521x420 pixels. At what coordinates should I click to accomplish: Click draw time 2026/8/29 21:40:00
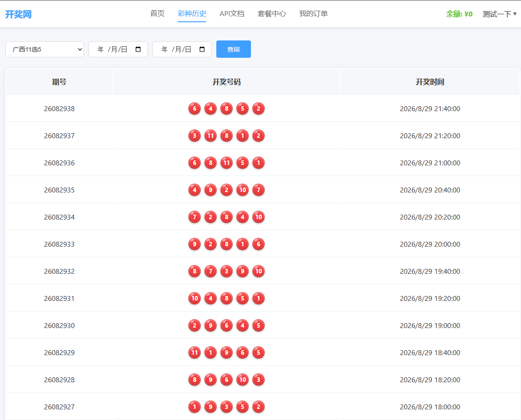tap(430, 109)
